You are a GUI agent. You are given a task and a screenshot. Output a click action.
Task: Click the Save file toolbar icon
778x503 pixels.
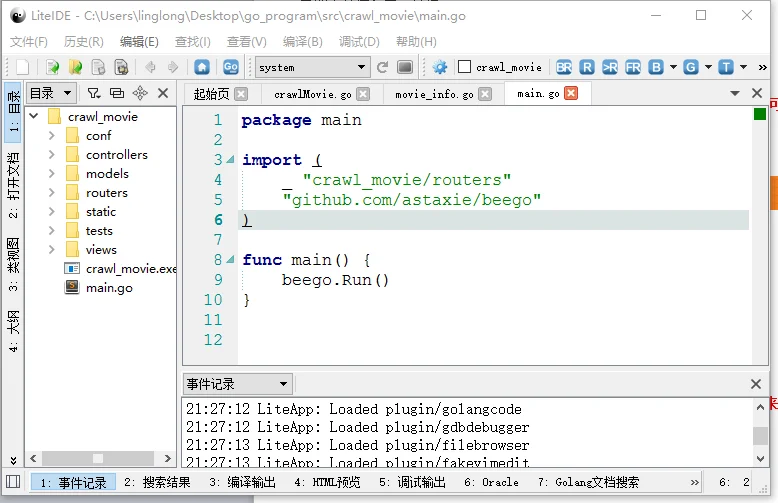click(98, 67)
